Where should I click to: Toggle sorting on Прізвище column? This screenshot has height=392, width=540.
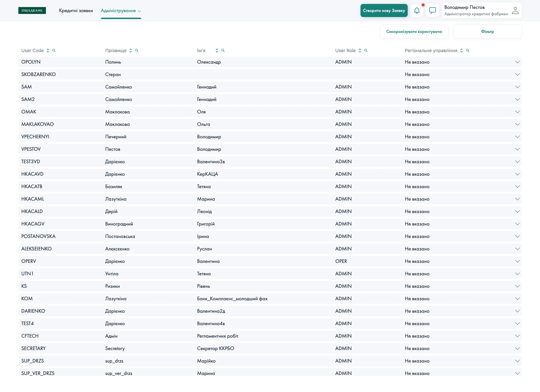click(x=131, y=50)
